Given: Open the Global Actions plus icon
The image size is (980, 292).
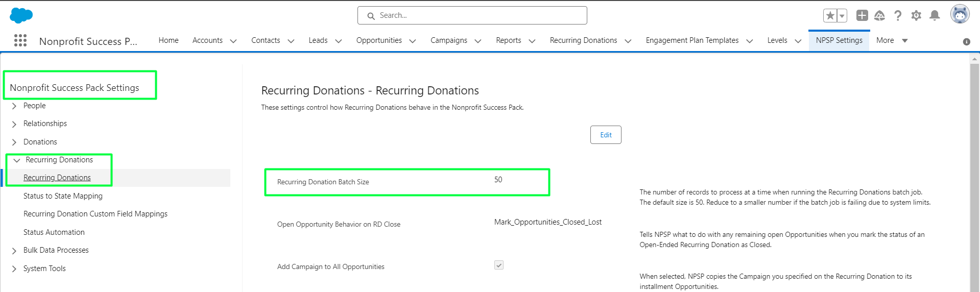Looking at the screenshot, I should (x=862, y=15).
